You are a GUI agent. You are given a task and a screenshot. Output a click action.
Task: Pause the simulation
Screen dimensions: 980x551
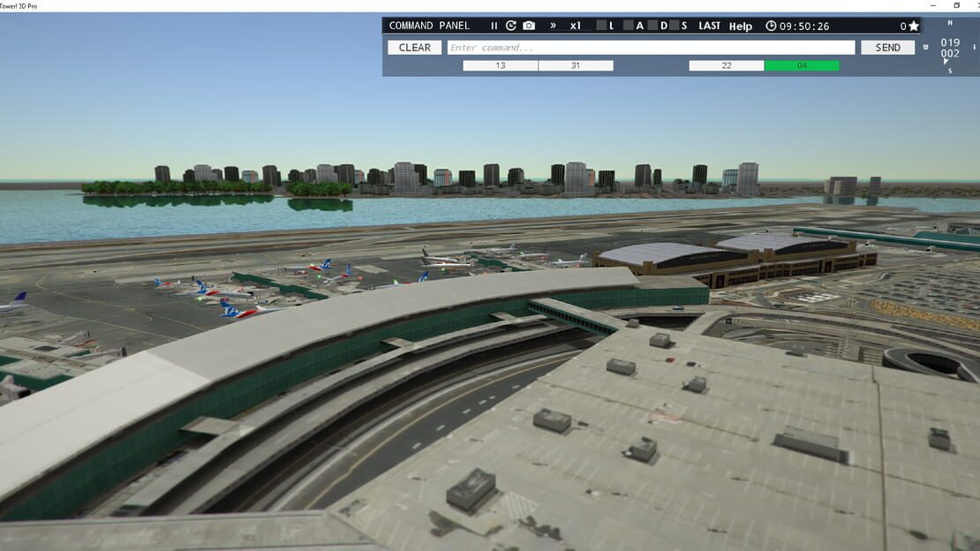[x=494, y=26]
